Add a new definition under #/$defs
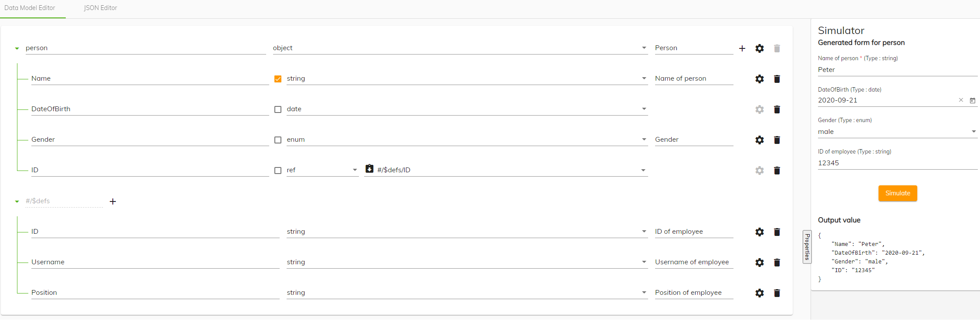 tap(113, 201)
